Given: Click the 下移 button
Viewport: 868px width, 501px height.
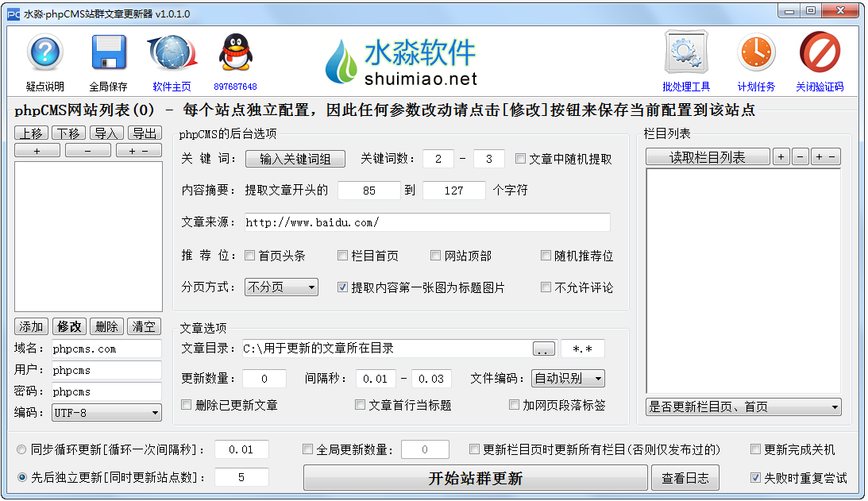Looking at the screenshot, I should click(68, 133).
